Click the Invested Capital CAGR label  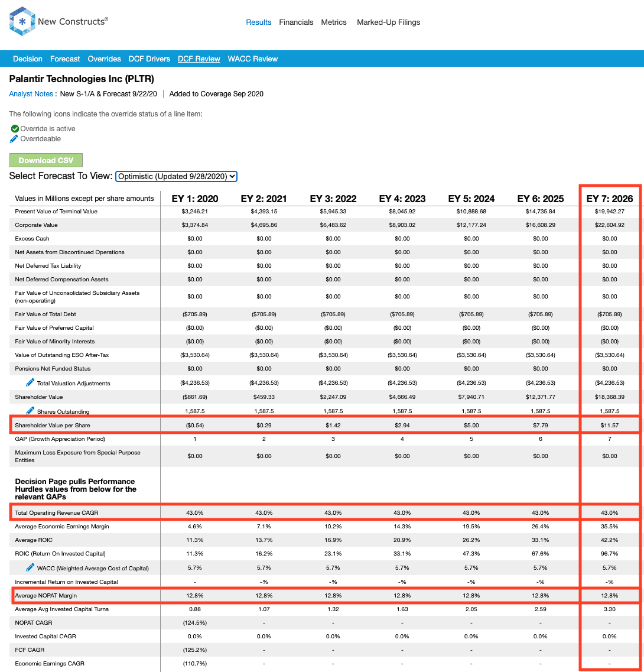pyautogui.click(x=45, y=637)
